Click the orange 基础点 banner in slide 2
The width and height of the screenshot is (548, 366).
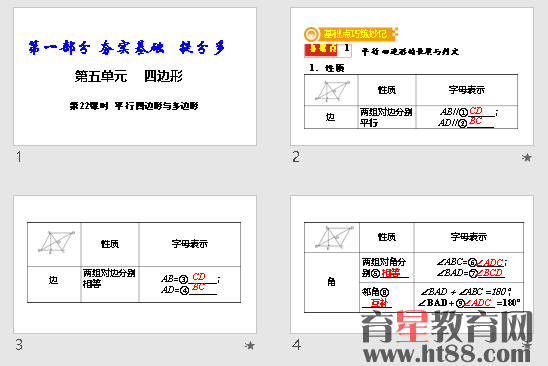click(351, 34)
